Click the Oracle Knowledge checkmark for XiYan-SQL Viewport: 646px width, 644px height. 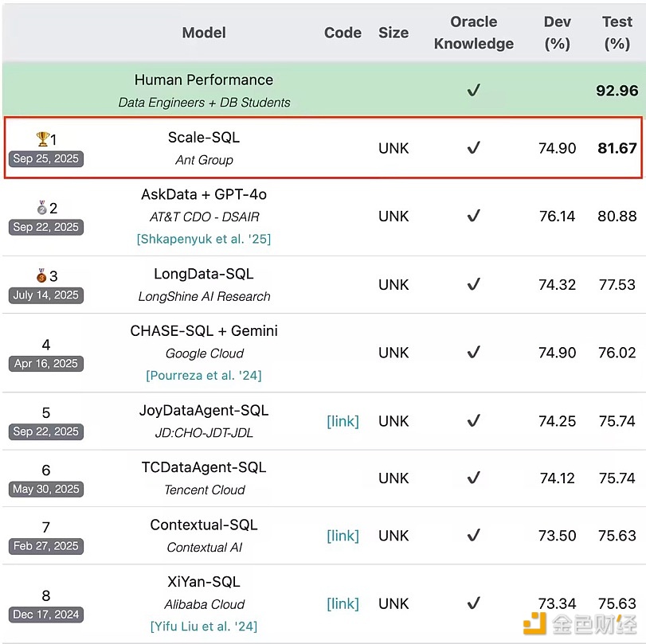click(473, 603)
